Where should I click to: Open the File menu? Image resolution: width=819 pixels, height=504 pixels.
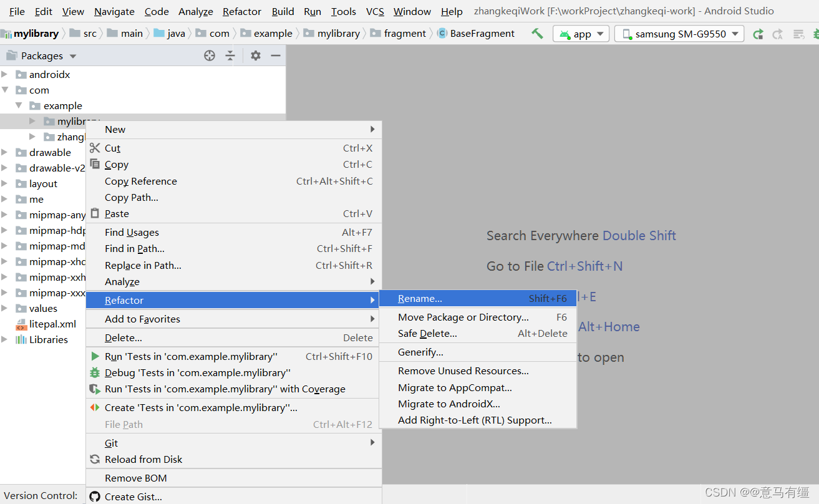coord(17,11)
